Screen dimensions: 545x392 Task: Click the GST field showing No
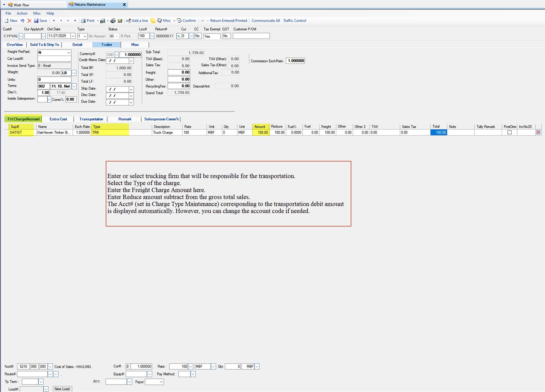226,36
